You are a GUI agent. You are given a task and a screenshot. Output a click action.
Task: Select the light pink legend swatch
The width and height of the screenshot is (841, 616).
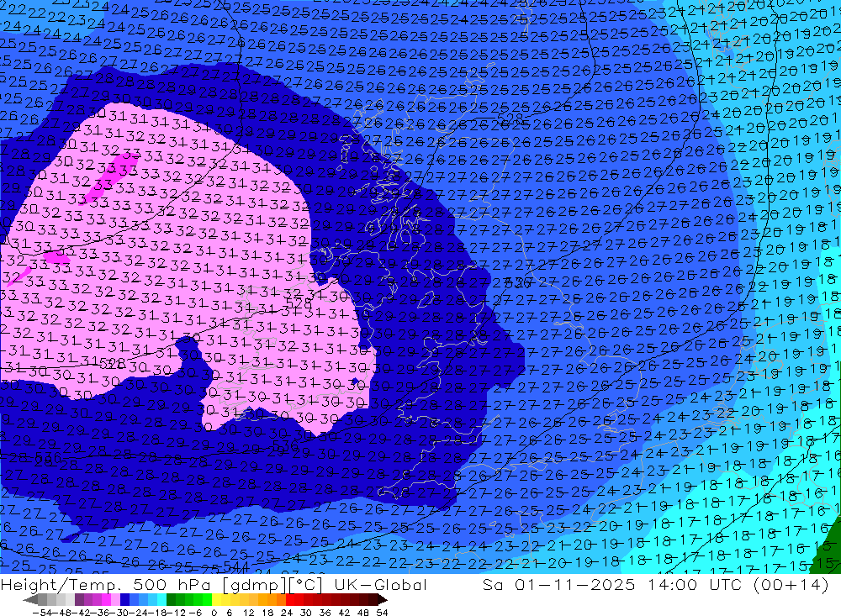click(115, 600)
